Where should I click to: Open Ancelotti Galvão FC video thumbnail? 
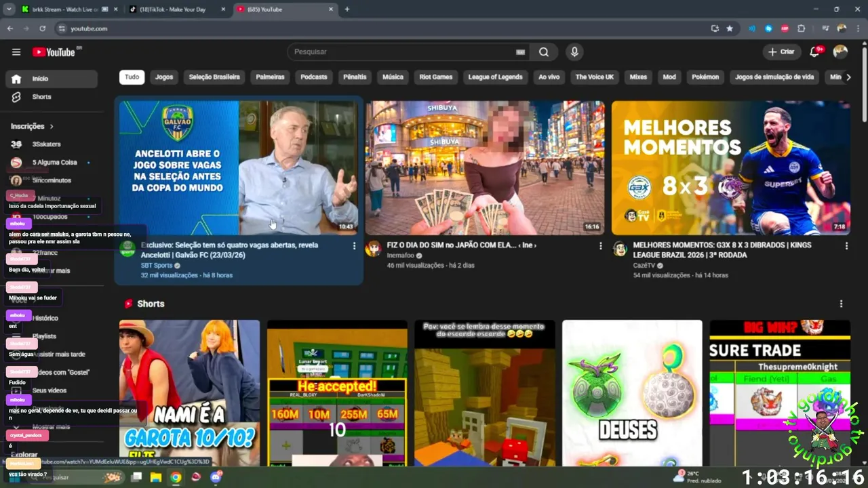238,168
